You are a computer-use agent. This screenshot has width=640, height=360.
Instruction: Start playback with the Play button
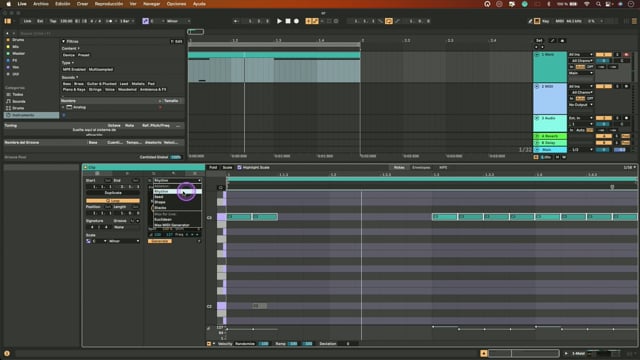pyautogui.click(x=279, y=21)
